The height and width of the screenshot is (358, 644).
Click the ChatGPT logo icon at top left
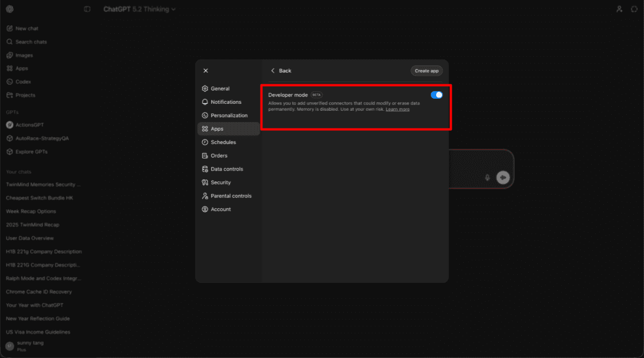pos(10,9)
